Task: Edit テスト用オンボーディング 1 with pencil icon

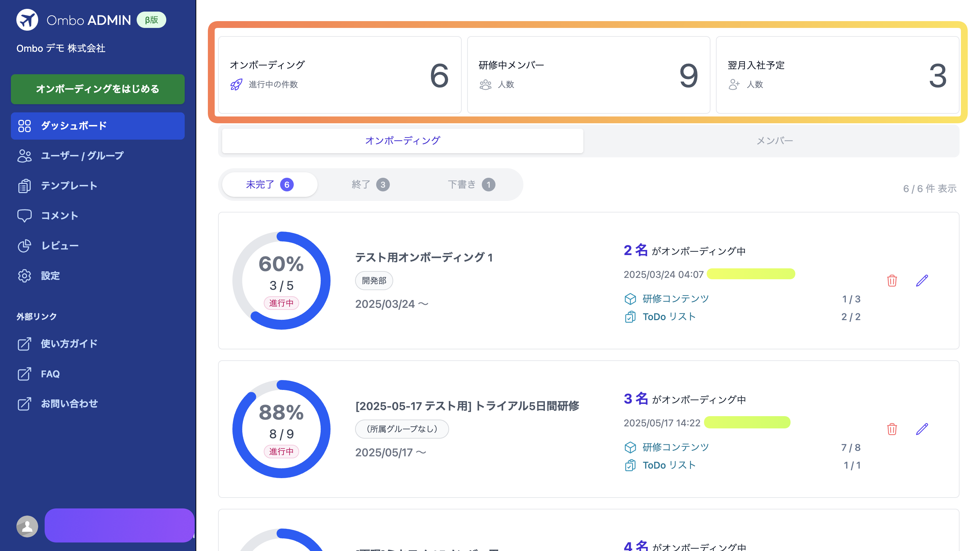Action: point(922,281)
